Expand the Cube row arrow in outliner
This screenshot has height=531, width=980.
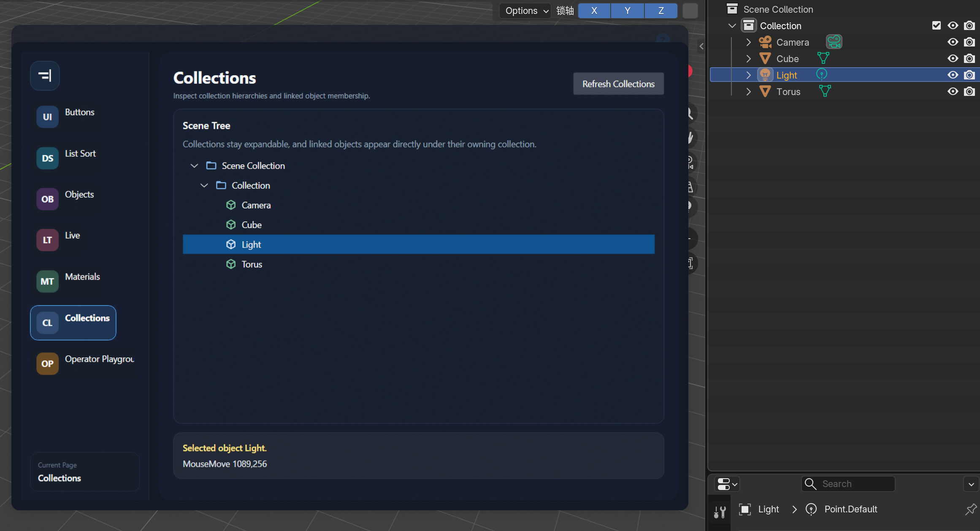point(749,58)
